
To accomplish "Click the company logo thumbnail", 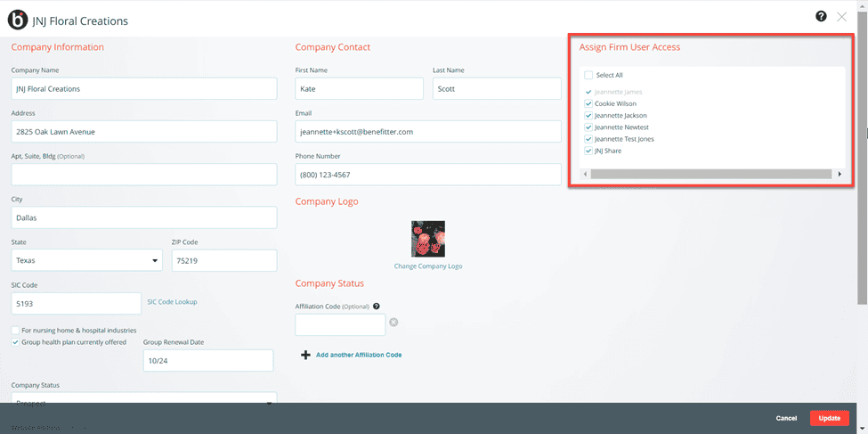I will tap(428, 238).
